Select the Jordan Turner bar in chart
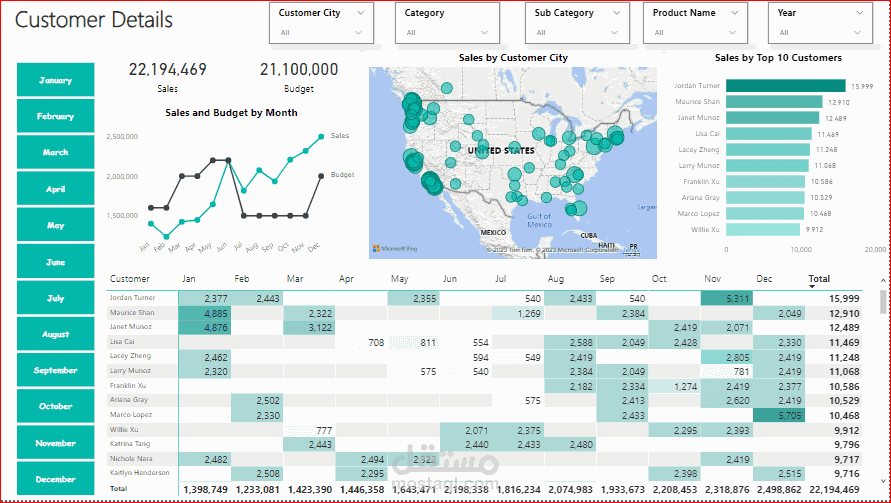The height and width of the screenshot is (503, 891). [786, 86]
